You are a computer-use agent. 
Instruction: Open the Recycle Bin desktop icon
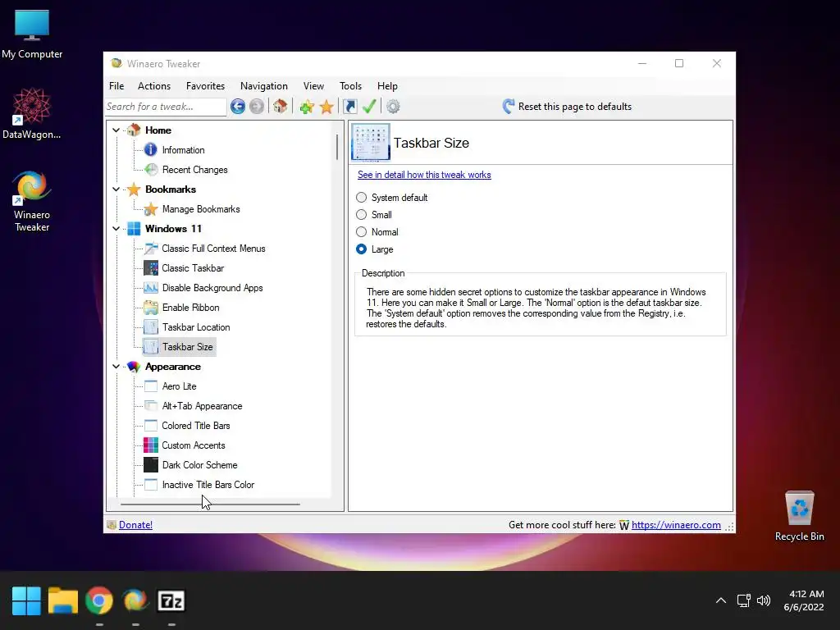tap(799, 517)
